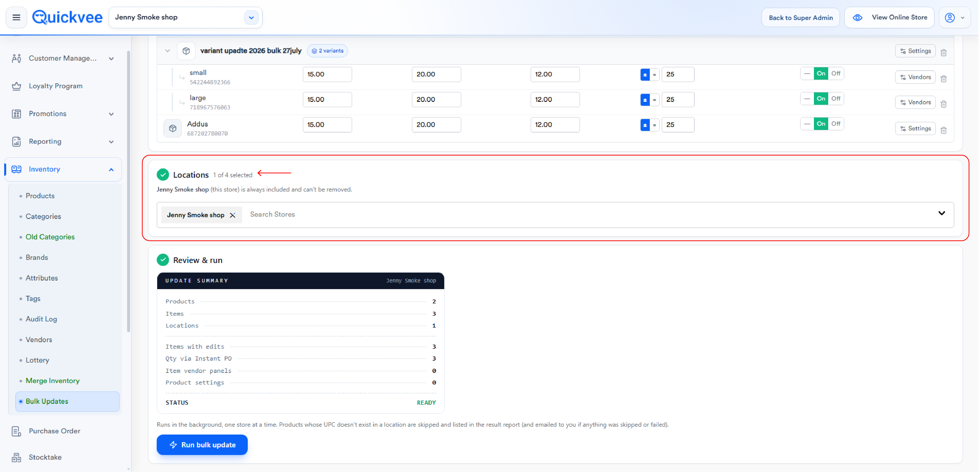Click Back to Super Admin button

tap(800, 17)
